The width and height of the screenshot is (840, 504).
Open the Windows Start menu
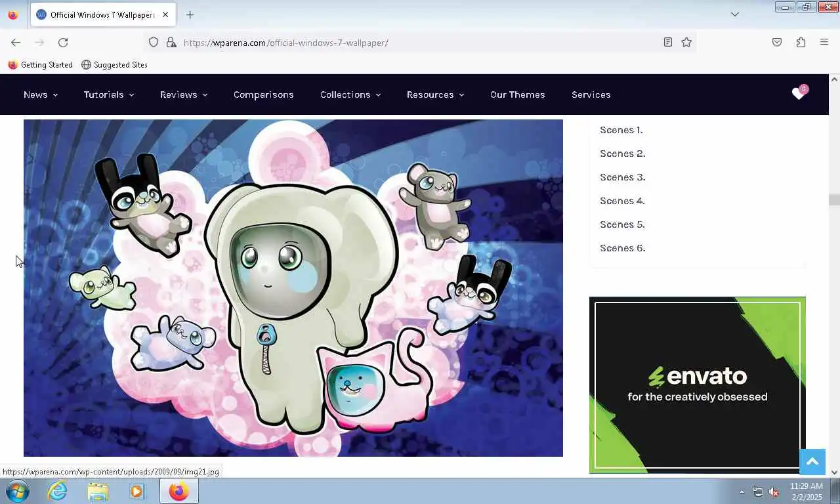(18, 491)
